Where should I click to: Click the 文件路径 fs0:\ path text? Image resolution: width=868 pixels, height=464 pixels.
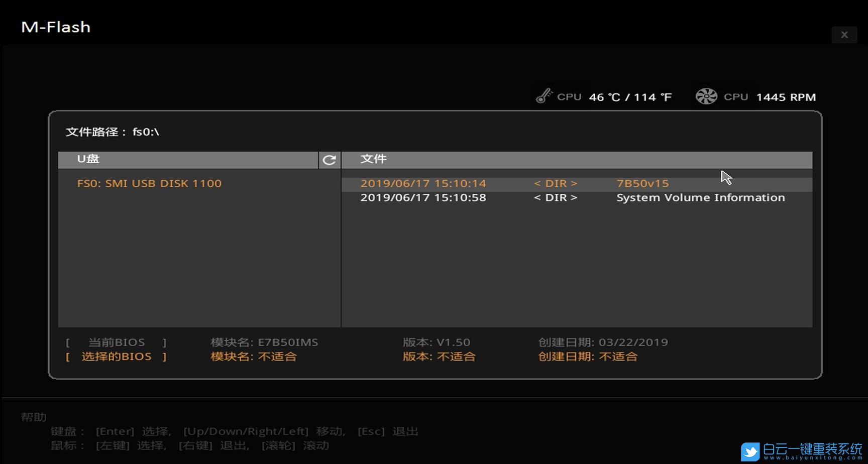113,132
